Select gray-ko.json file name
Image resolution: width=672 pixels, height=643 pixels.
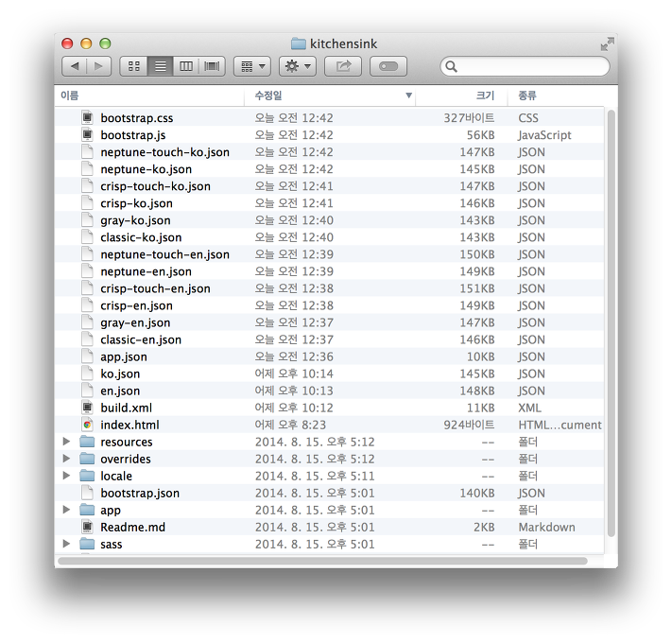tap(135, 220)
